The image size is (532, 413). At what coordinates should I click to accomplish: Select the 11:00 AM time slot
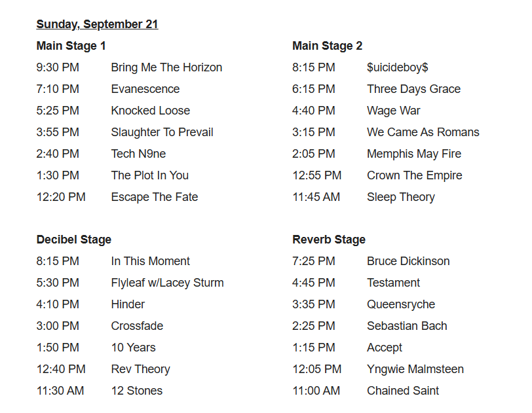(316, 391)
